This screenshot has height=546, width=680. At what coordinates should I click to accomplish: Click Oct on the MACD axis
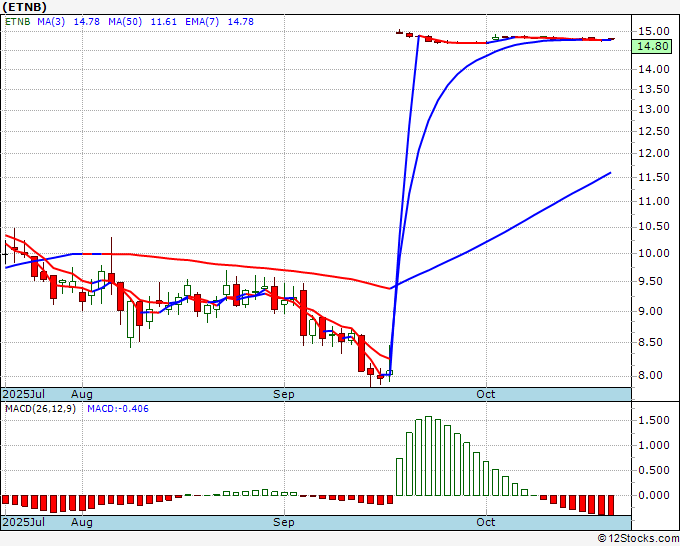[485, 522]
